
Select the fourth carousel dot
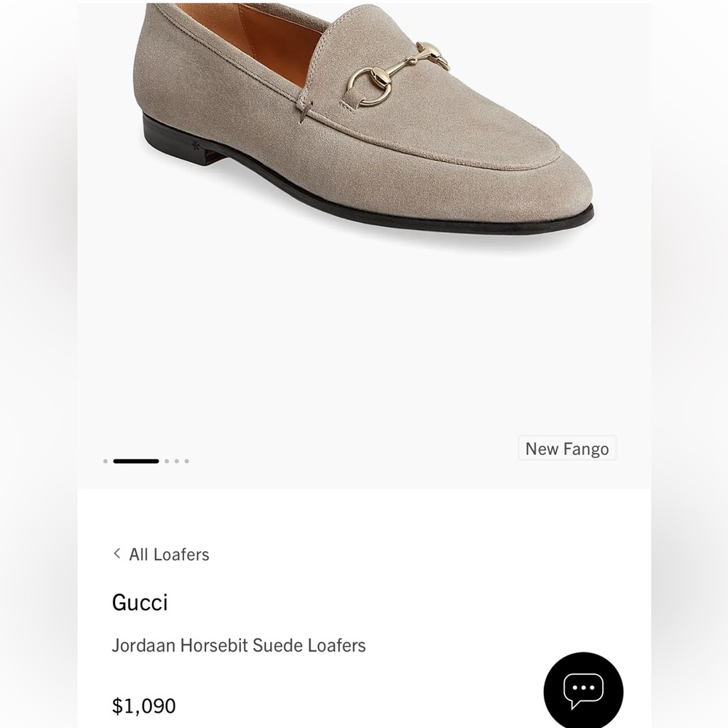tap(176, 461)
